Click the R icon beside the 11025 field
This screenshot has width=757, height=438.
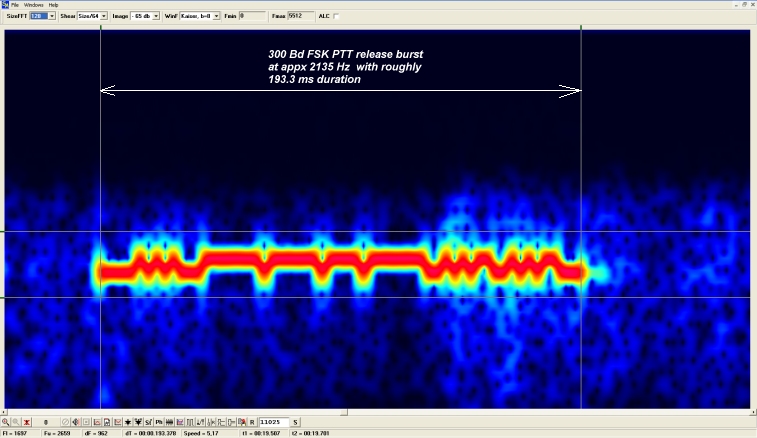(x=252, y=422)
